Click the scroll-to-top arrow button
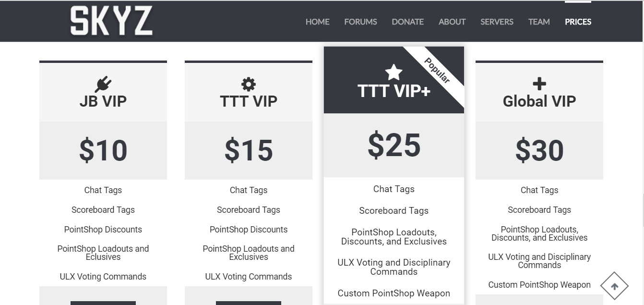The image size is (644, 305). tap(614, 286)
